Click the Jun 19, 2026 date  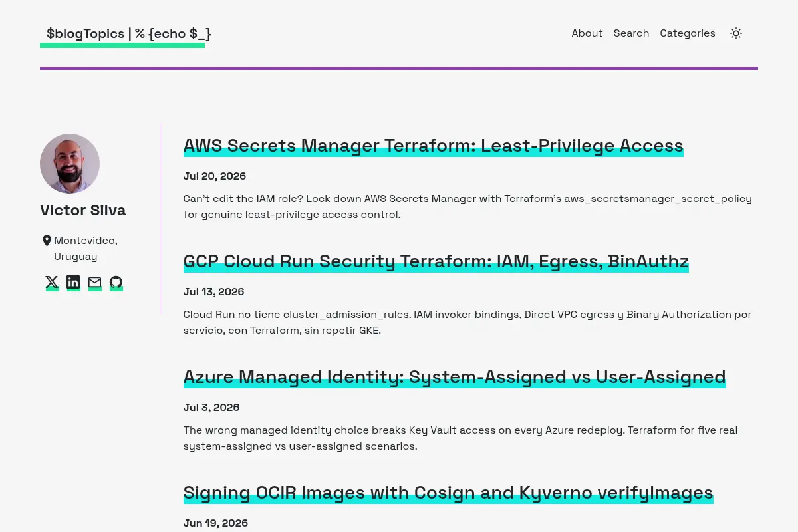click(x=215, y=523)
